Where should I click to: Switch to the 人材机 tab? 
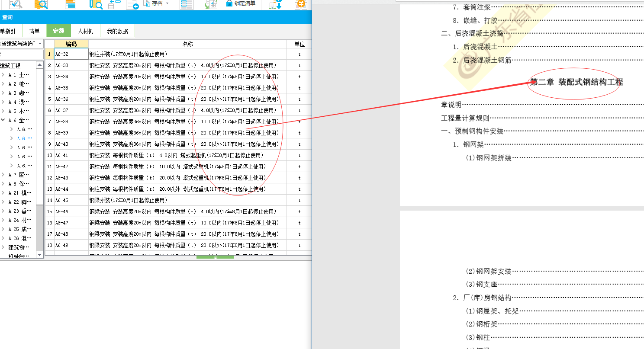(86, 31)
